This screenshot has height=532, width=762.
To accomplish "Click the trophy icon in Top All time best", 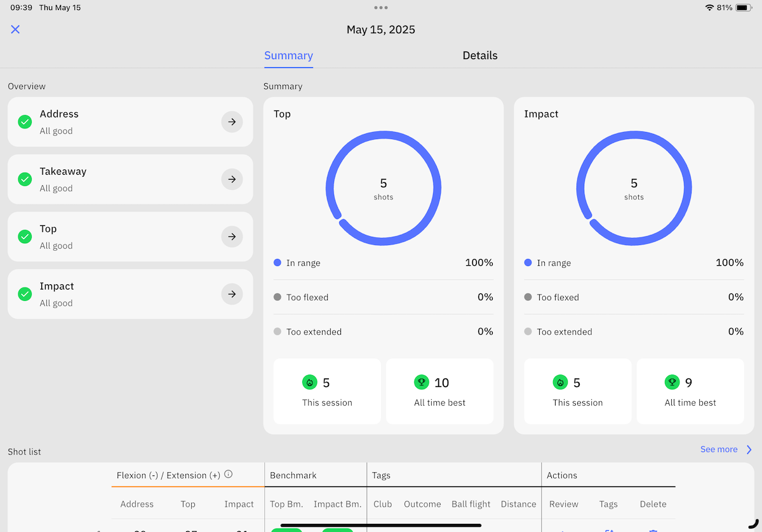I will 421,382.
